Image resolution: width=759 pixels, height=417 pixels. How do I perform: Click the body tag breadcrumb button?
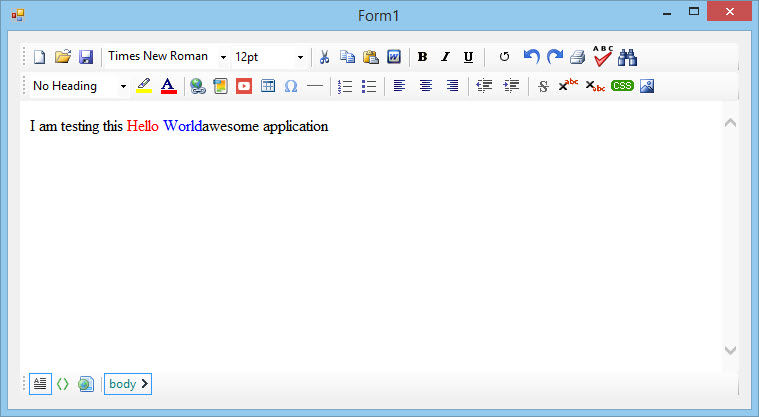click(128, 384)
